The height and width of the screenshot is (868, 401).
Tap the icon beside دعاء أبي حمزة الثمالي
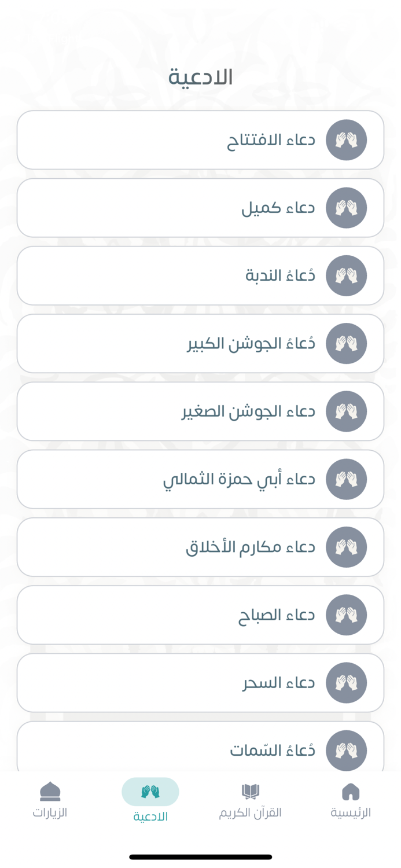tap(347, 479)
